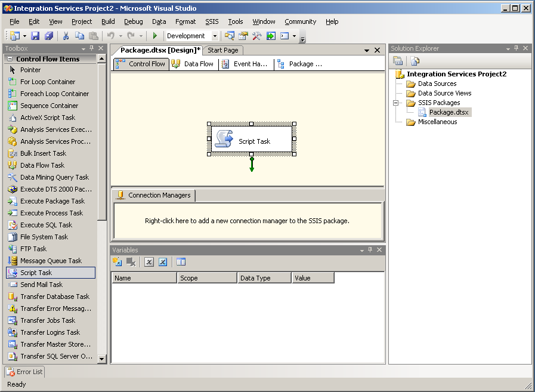Switch to the Start Page tab

point(223,50)
